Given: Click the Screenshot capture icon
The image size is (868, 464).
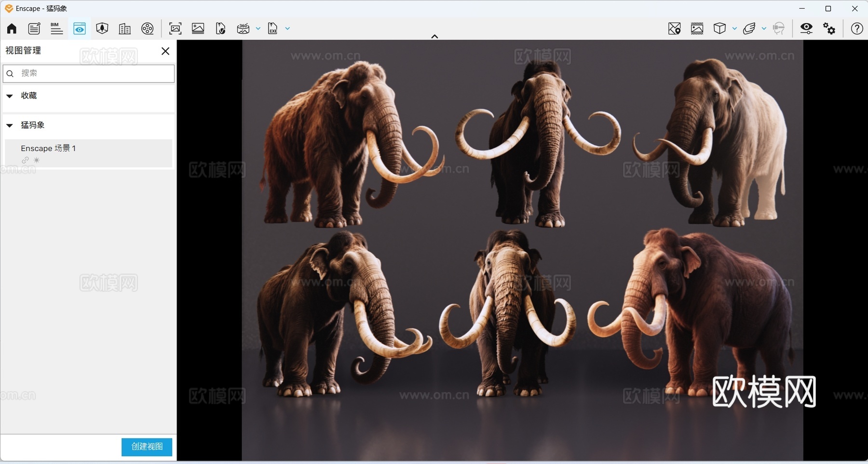Looking at the screenshot, I should tap(176, 28).
